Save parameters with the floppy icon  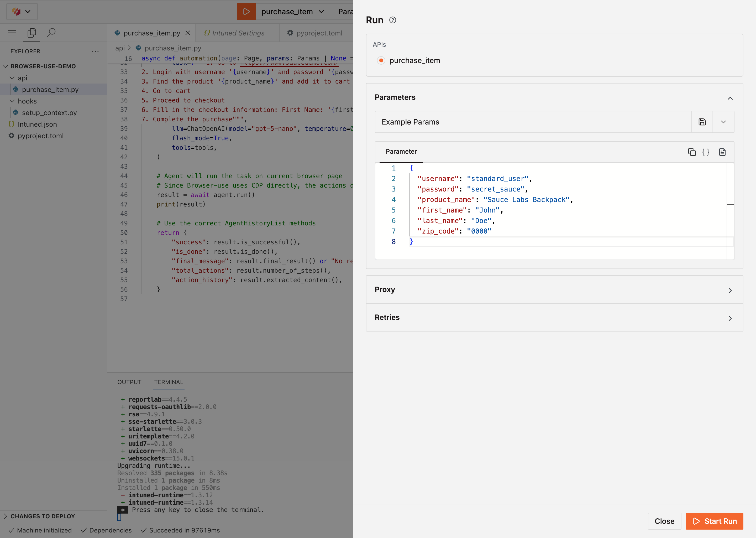(702, 122)
